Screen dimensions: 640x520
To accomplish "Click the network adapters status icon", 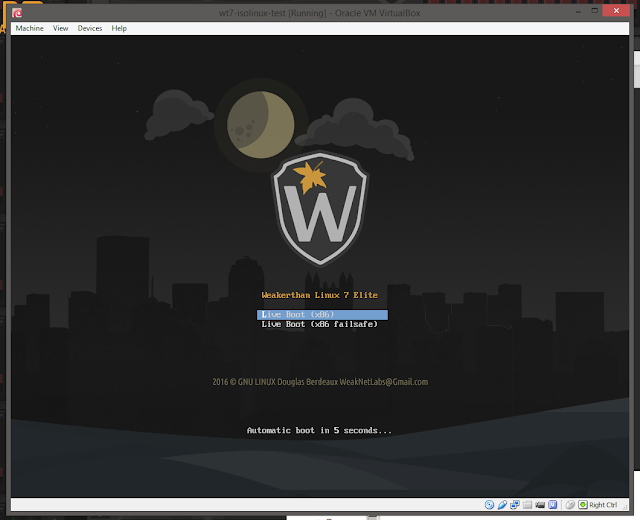I will pyautogui.click(x=515, y=505).
